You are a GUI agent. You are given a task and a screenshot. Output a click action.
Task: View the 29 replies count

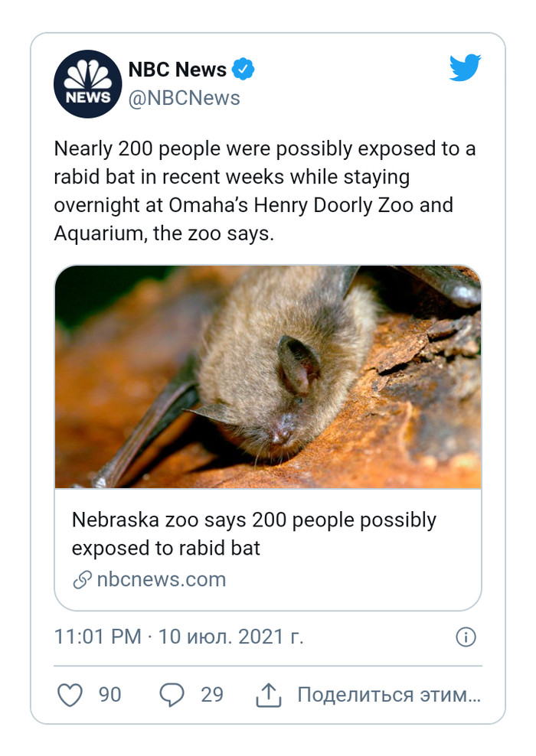click(212, 695)
